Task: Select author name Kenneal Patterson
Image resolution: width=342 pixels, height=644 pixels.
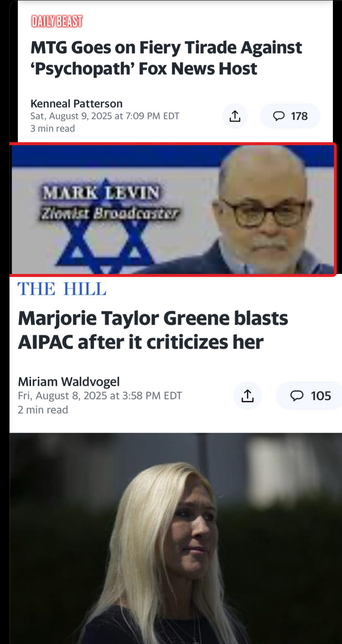Action: [x=76, y=104]
